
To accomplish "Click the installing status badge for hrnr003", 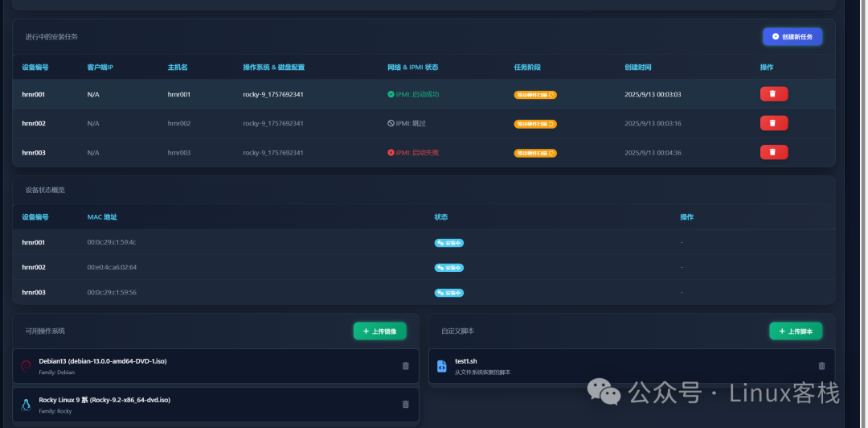I will pos(449,293).
